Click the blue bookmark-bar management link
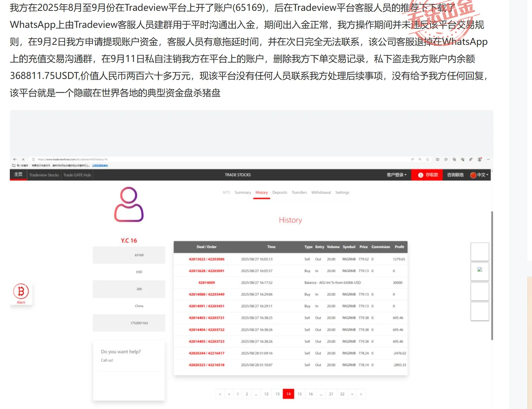The height and width of the screenshot is (409, 532). click(100, 166)
